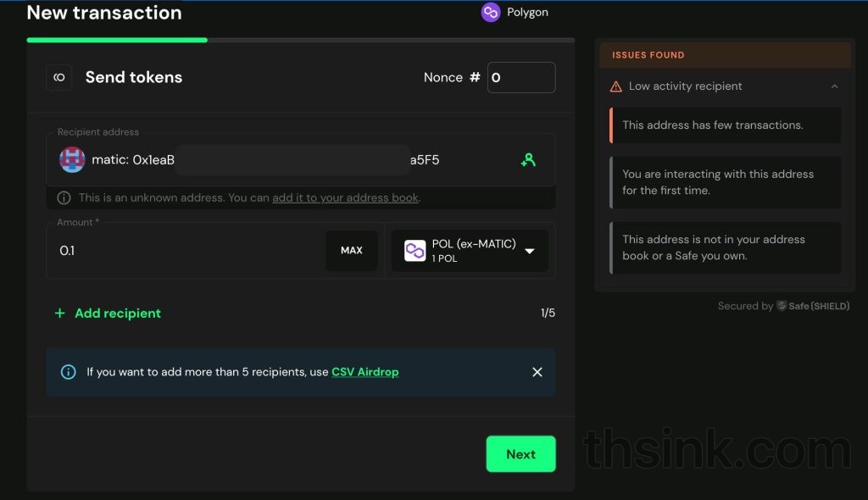
Task: Click 'add it to your address book' link
Action: [x=345, y=197]
